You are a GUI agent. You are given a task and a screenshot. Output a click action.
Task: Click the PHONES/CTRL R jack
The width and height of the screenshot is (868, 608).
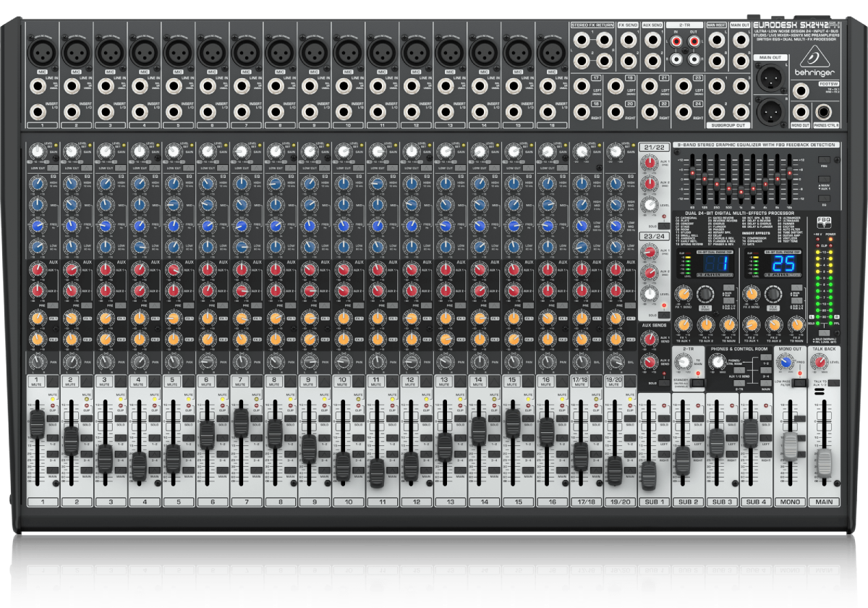825,113
